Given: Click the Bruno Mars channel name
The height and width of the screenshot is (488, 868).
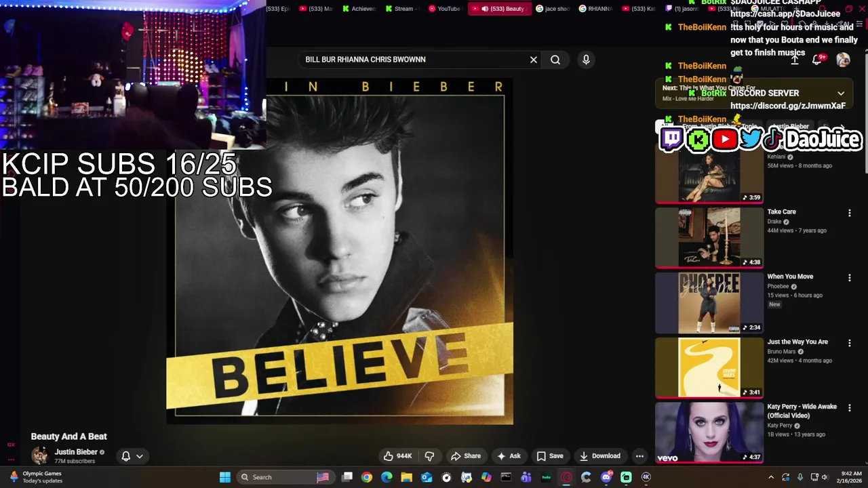Looking at the screenshot, I should [x=781, y=351].
